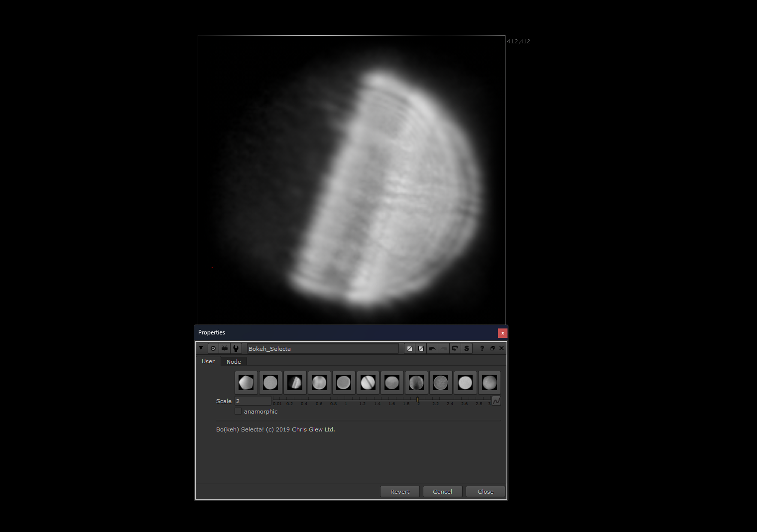Float the properties panel with the window icon
Image resolution: width=757 pixels, height=532 pixels.
coord(493,348)
